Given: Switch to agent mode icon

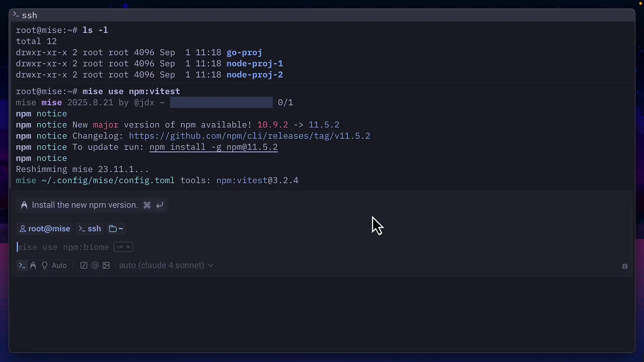Looking at the screenshot, I should [x=33, y=265].
